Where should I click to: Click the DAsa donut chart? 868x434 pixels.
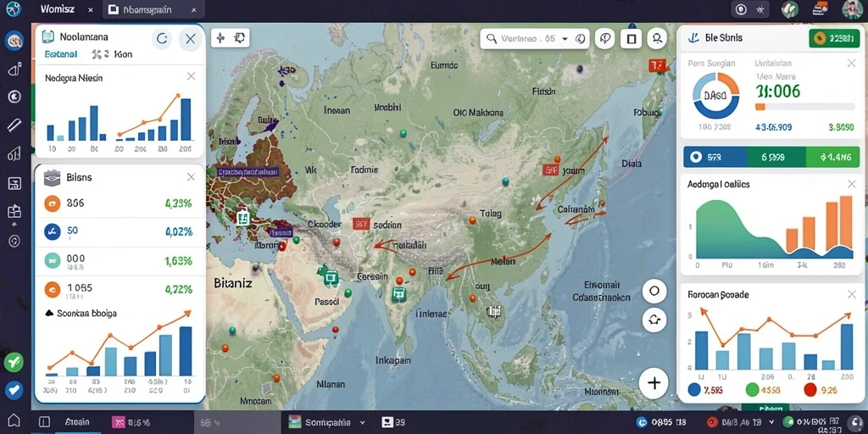(x=715, y=95)
